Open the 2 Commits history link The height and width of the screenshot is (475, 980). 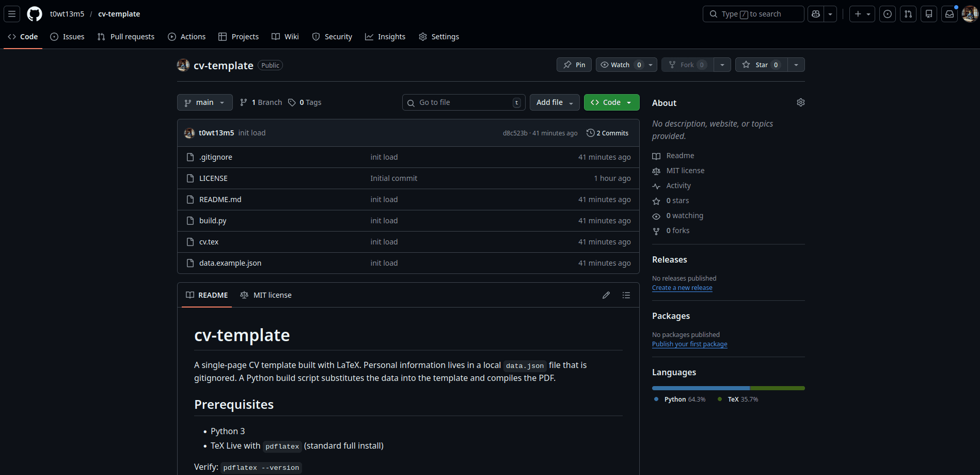pyautogui.click(x=608, y=133)
